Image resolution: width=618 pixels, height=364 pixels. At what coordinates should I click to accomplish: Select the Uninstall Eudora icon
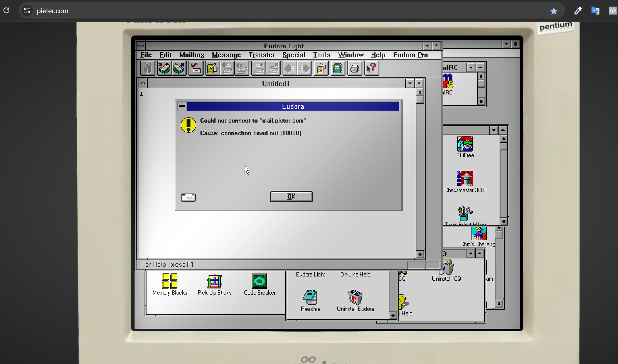[x=355, y=298]
